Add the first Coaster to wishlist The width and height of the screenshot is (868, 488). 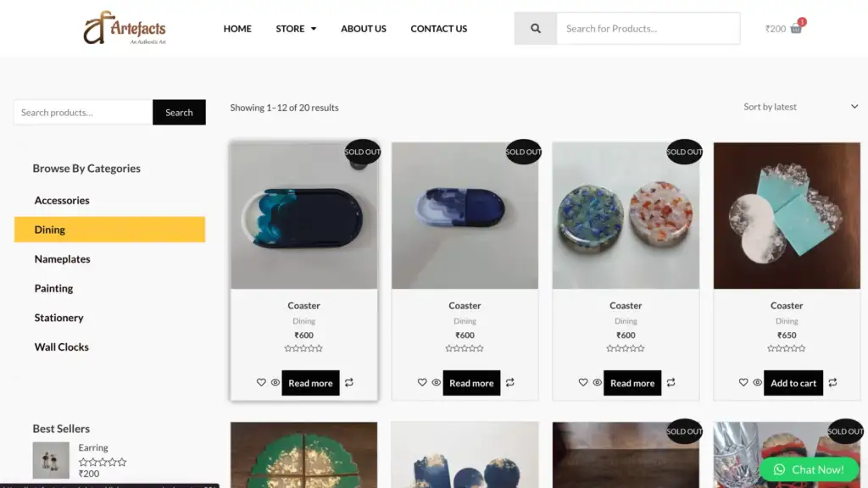(262, 382)
